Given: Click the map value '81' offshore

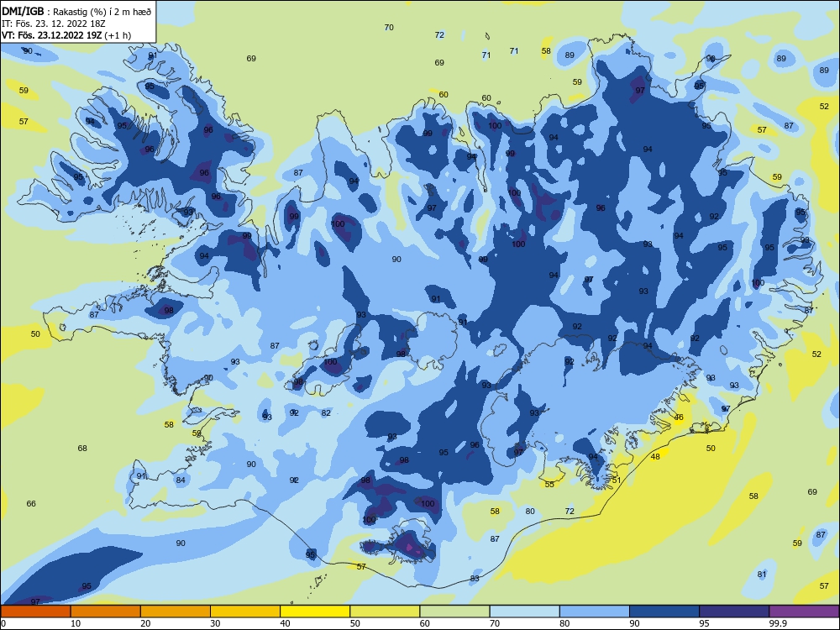Looking at the screenshot, I should (762, 575).
